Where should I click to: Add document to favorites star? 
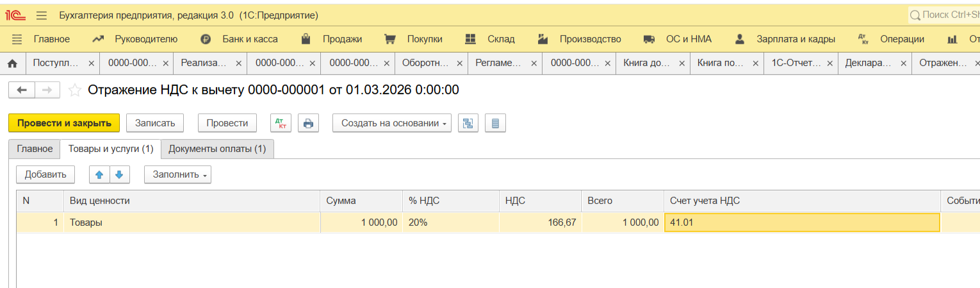[x=75, y=90]
